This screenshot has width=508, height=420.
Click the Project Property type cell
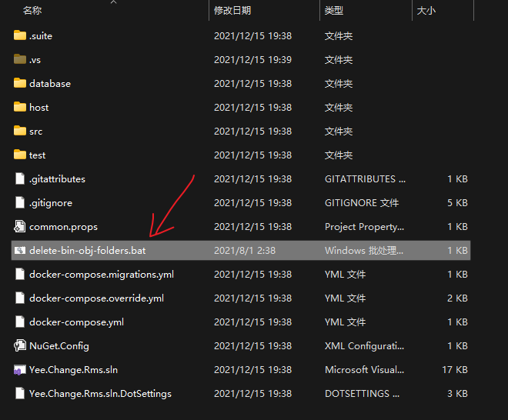[364, 227]
